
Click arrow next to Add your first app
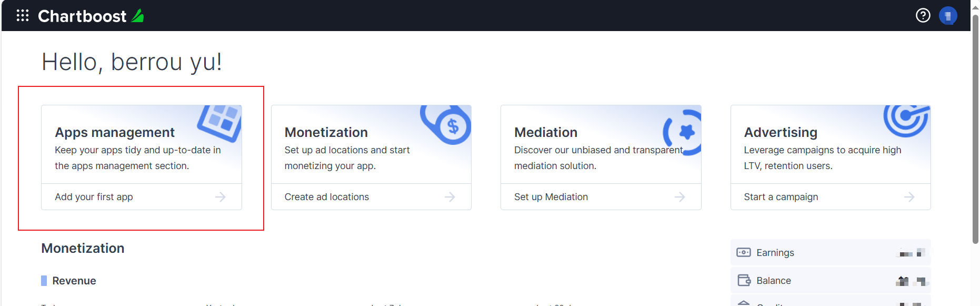pyautogui.click(x=221, y=196)
